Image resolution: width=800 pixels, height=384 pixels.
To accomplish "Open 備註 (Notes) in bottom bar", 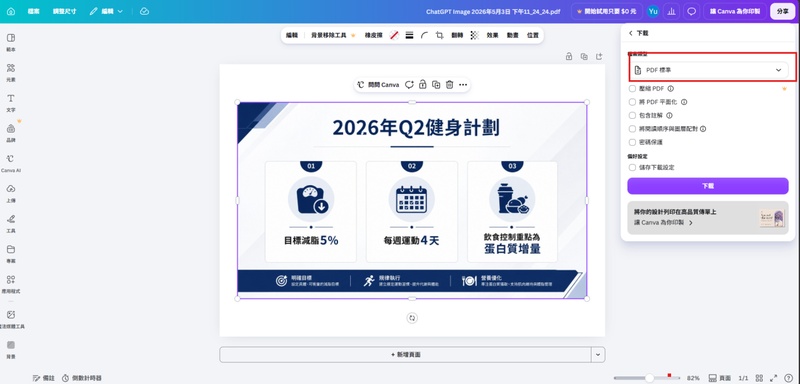I will coord(43,378).
